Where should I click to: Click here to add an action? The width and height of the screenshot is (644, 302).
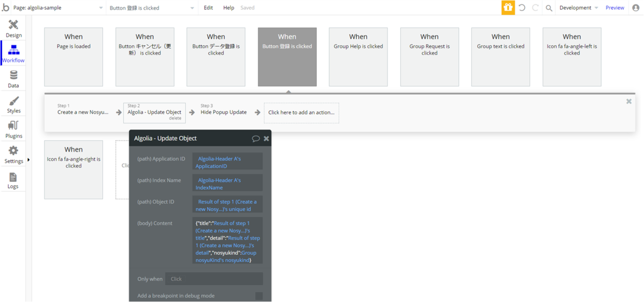(x=302, y=113)
